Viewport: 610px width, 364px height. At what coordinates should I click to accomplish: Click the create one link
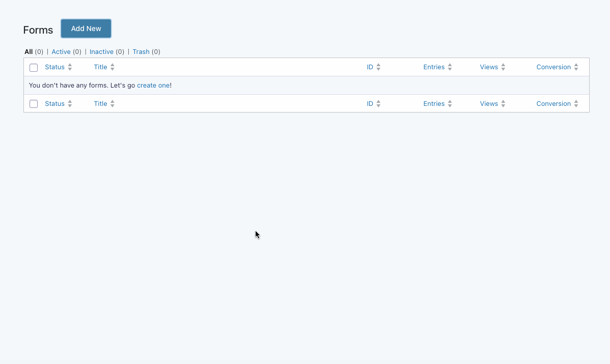tap(153, 85)
